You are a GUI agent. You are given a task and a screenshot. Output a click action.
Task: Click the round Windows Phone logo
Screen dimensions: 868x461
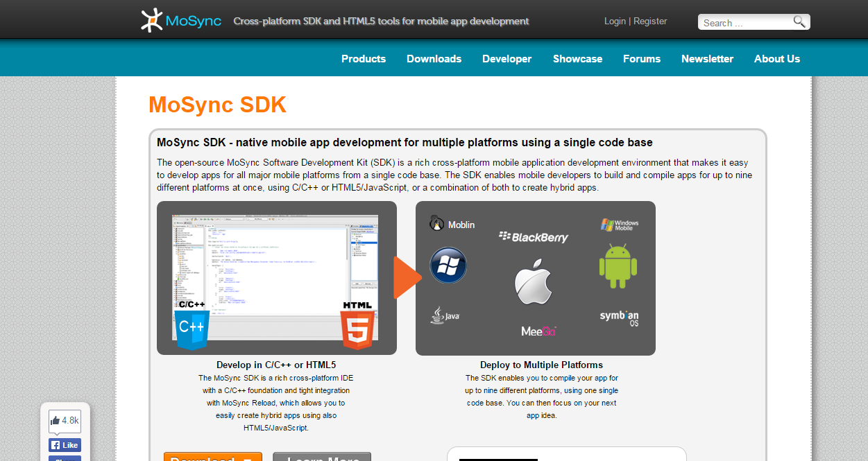[x=448, y=266]
